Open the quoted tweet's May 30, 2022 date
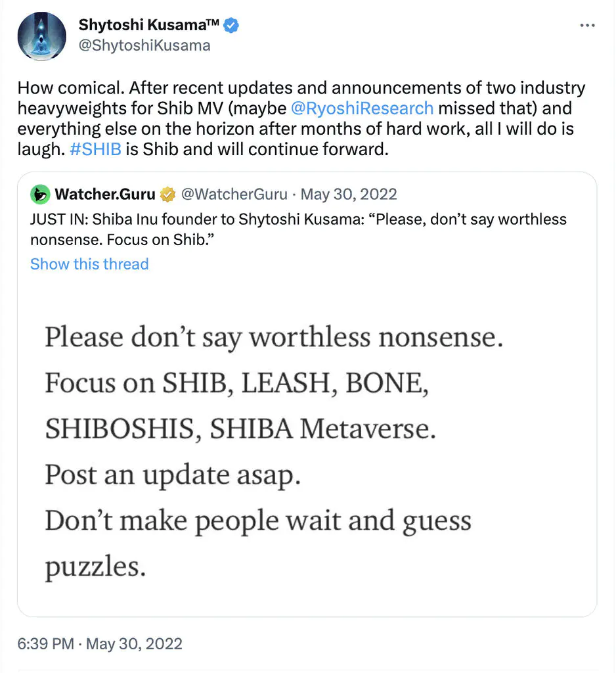 [349, 195]
